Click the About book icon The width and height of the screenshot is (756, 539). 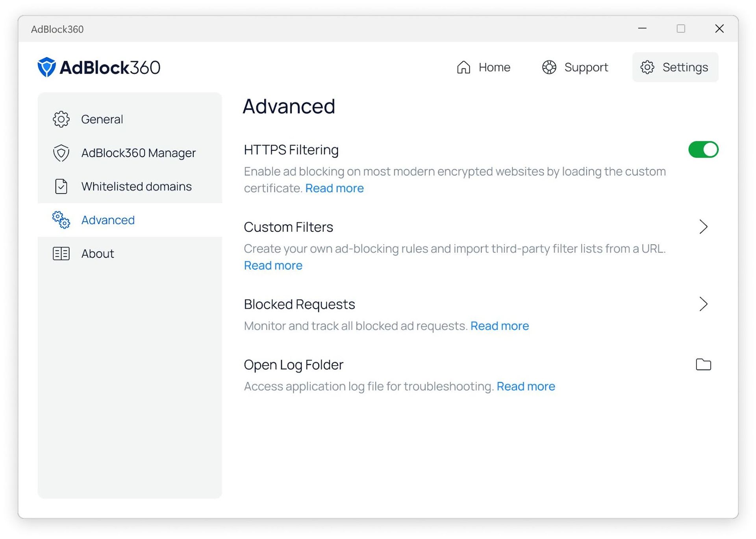[61, 253]
